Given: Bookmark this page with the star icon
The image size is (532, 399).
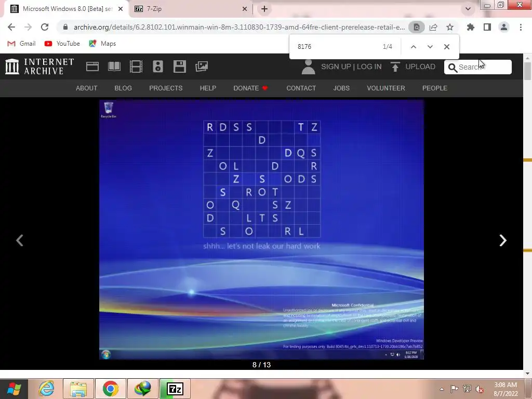Looking at the screenshot, I should (x=450, y=27).
